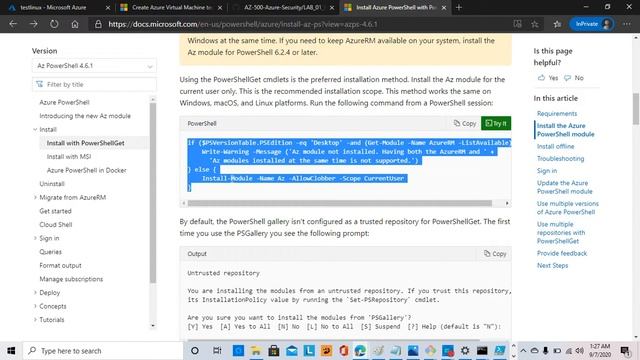Go to the browser Home page
Viewport: 640px width, 360px height.
pos(75,24)
